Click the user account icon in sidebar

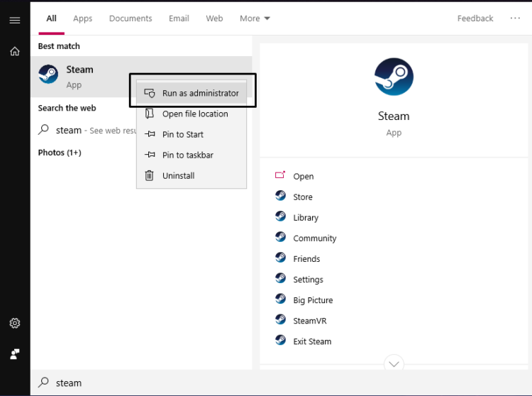14,353
